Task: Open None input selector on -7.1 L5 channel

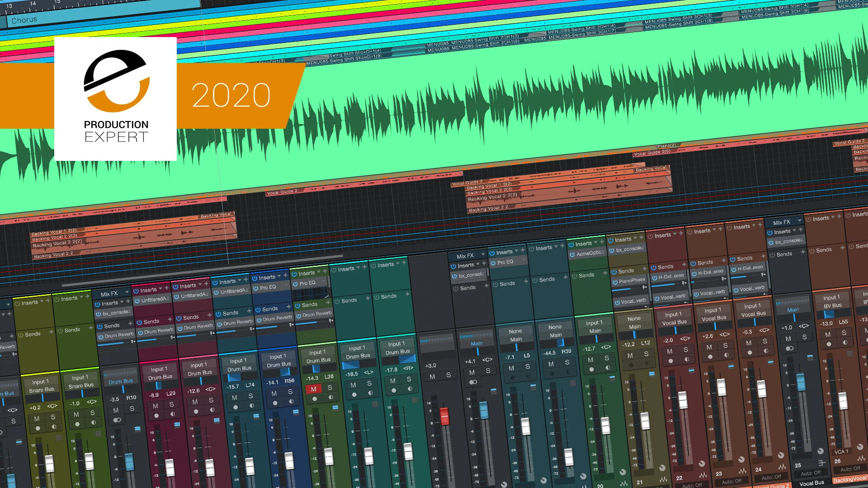Action: tap(515, 331)
